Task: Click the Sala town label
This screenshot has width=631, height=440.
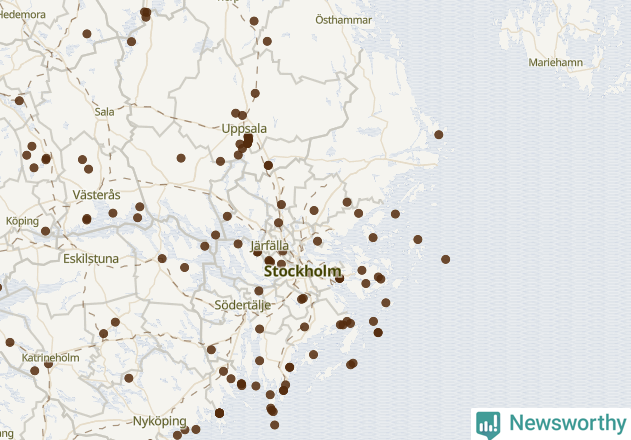Action: pyautogui.click(x=104, y=112)
